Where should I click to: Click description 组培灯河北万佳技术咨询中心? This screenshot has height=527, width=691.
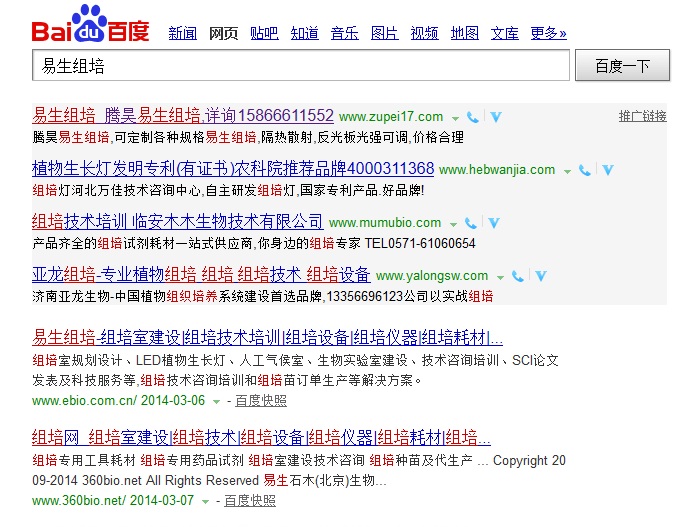tap(228, 190)
